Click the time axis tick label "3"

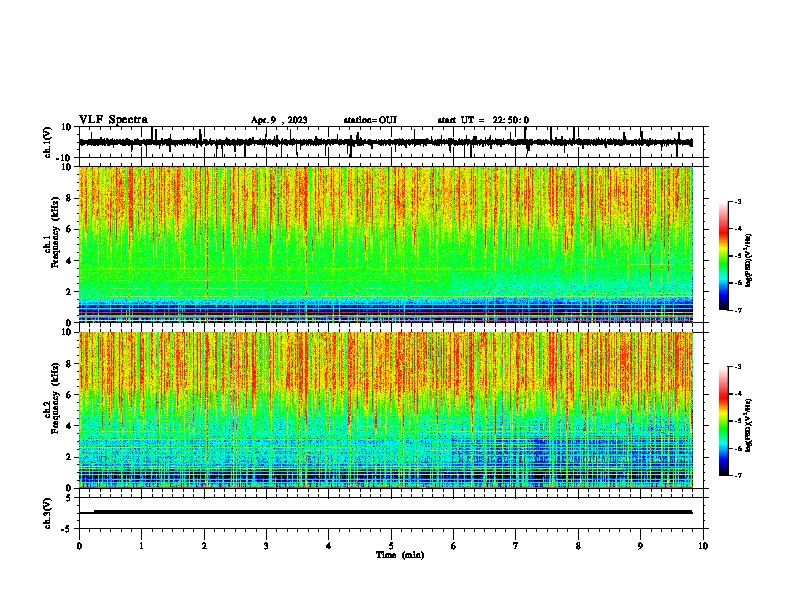tap(266, 546)
